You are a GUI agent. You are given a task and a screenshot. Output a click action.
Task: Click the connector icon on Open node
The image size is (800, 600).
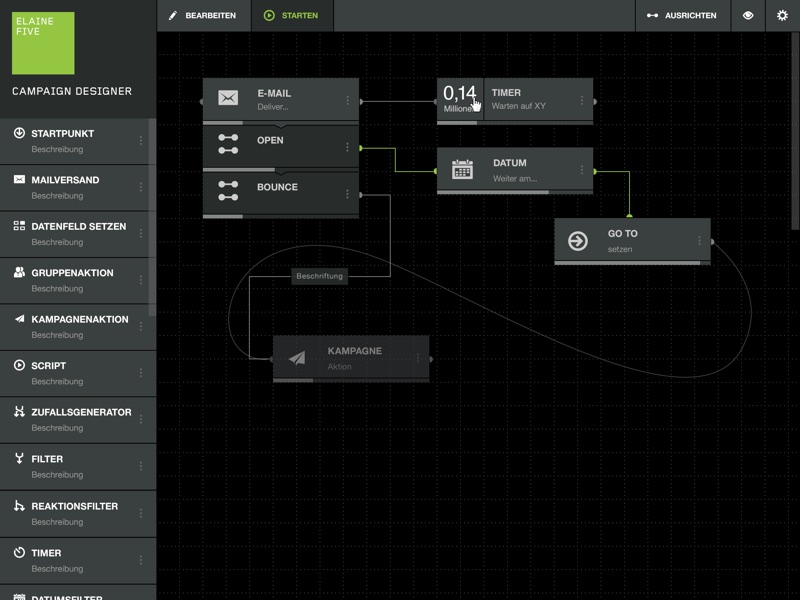(228, 144)
